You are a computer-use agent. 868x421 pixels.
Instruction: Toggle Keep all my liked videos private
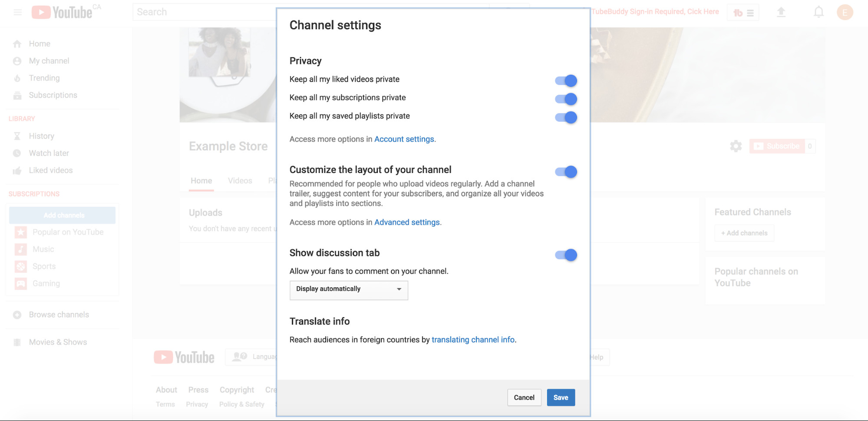click(566, 81)
